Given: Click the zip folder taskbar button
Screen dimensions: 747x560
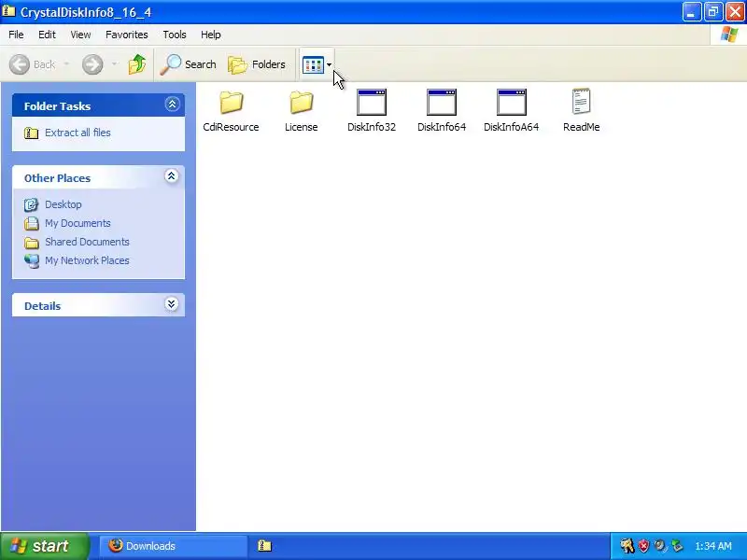Looking at the screenshot, I should [264, 546].
